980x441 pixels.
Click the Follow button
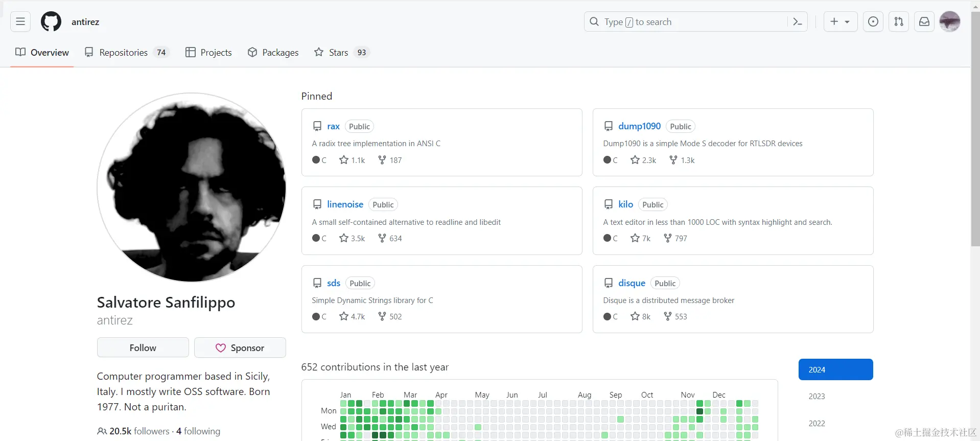(x=143, y=347)
